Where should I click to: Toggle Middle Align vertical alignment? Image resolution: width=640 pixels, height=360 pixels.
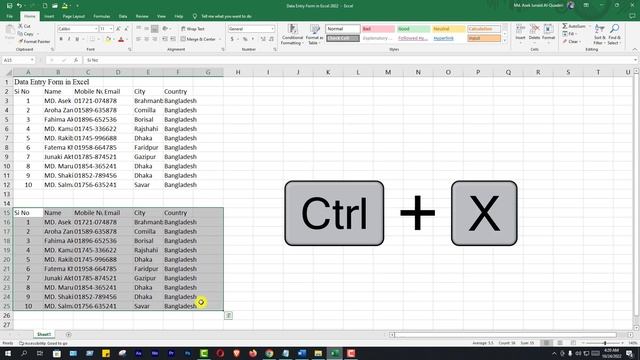coord(147,29)
